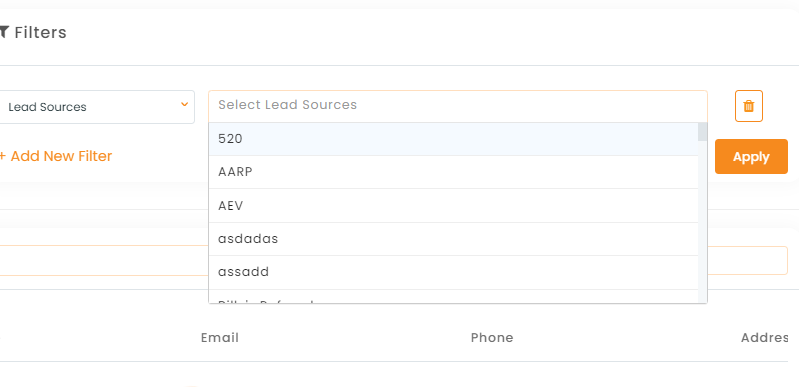Pick the AEV option in the list
The height and width of the screenshot is (387, 799).
click(454, 206)
